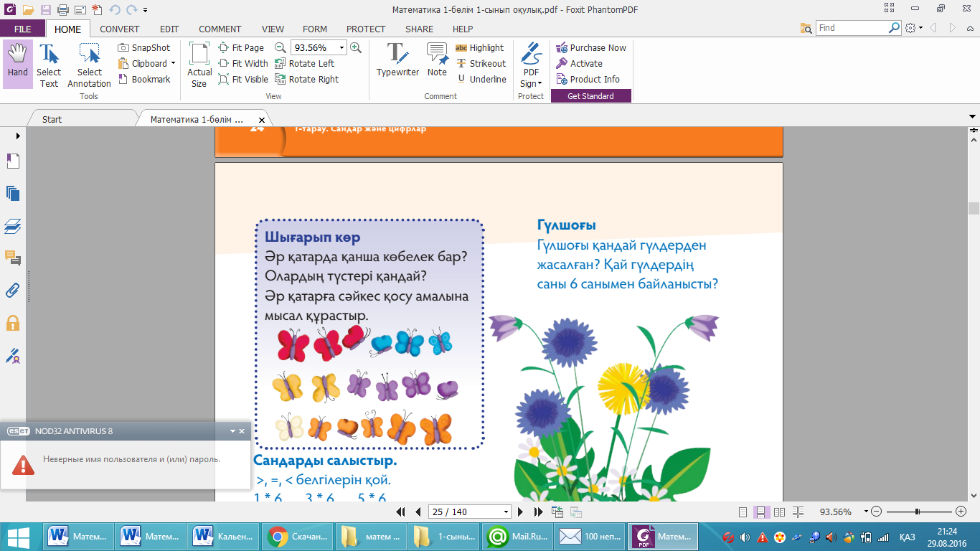Viewport: 980px width, 551px height.
Task: Expand the Clipboard dropdown
Action: (173, 64)
